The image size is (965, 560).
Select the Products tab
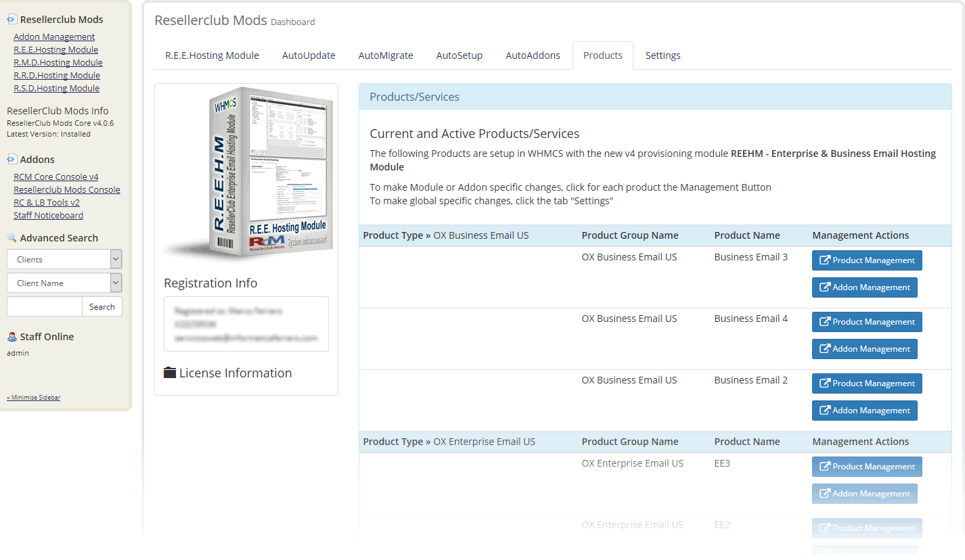coord(603,55)
